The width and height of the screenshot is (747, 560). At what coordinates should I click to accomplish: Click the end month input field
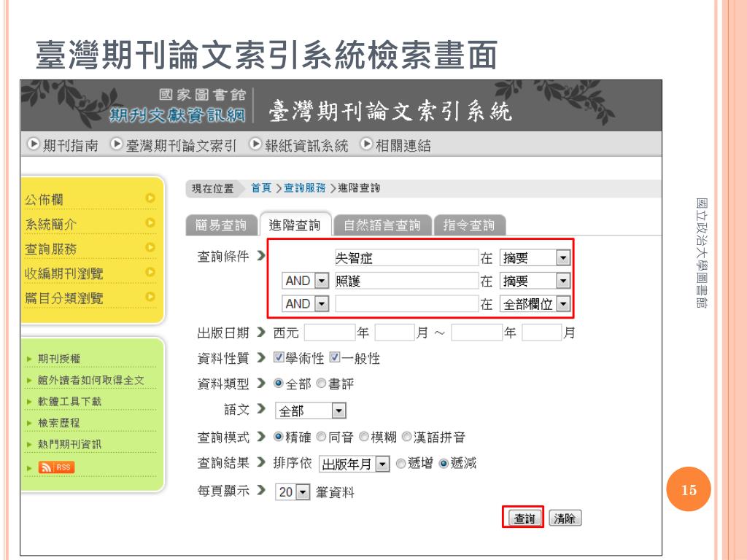[x=542, y=332]
